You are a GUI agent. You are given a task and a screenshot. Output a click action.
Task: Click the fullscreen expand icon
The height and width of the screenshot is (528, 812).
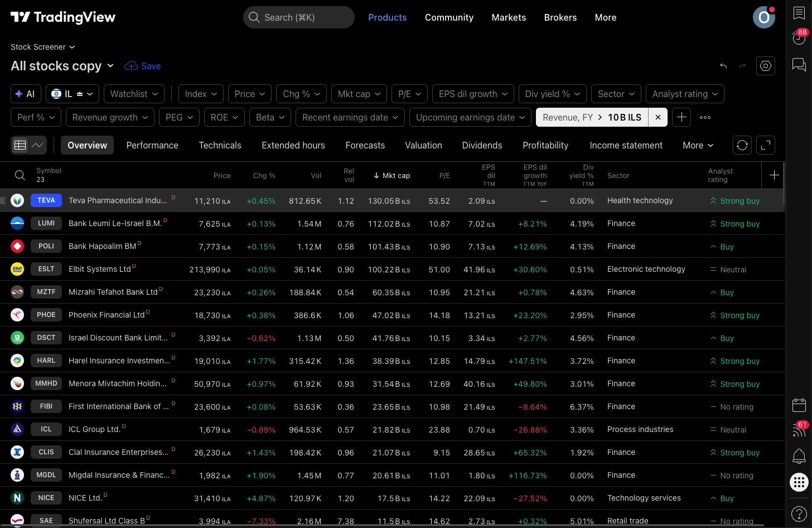coord(766,145)
